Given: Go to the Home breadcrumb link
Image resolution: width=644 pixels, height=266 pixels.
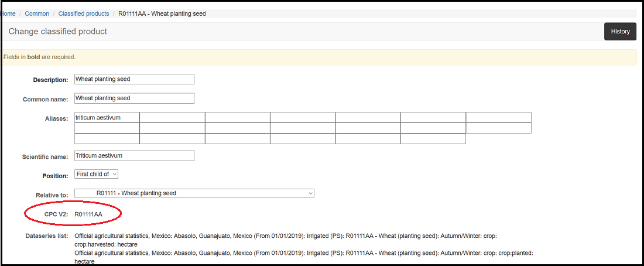Looking at the screenshot, I should point(9,13).
